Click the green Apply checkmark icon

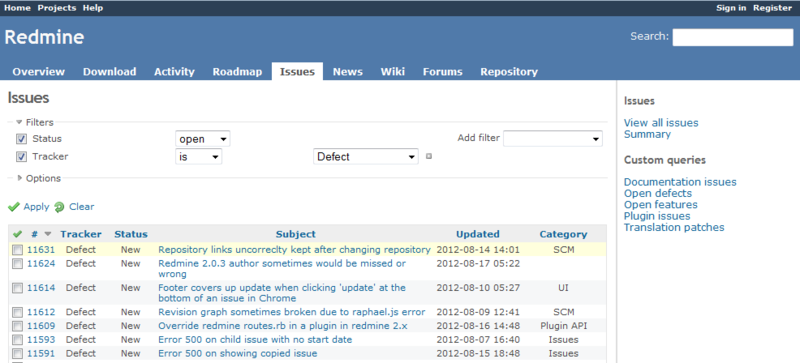pos(14,207)
